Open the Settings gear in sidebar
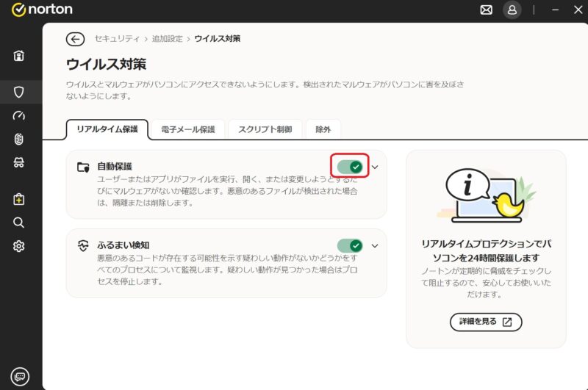The height and width of the screenshot is (390, 588). click(19, 246)
